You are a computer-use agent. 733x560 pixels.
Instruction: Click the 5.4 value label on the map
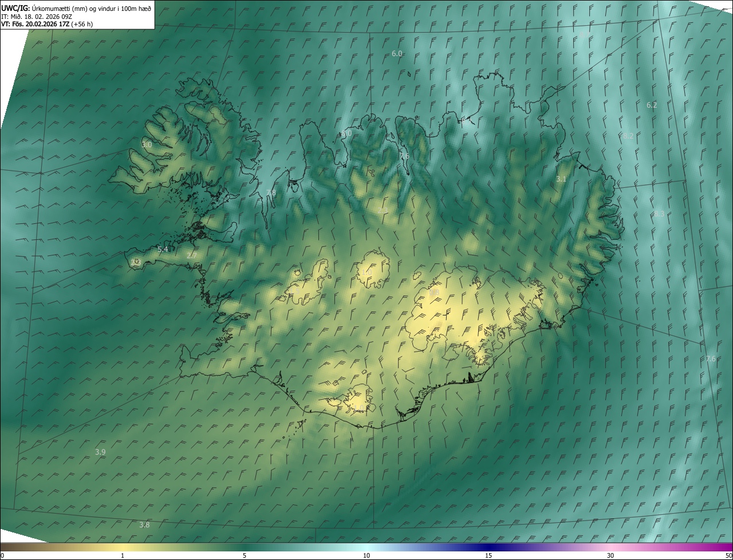pos(163,250)
